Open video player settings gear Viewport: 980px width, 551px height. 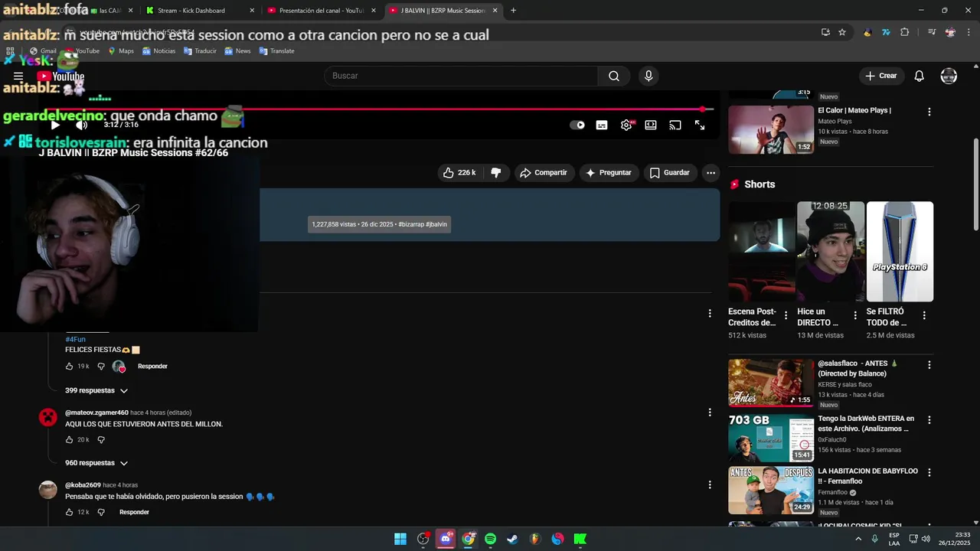(626, 125)
